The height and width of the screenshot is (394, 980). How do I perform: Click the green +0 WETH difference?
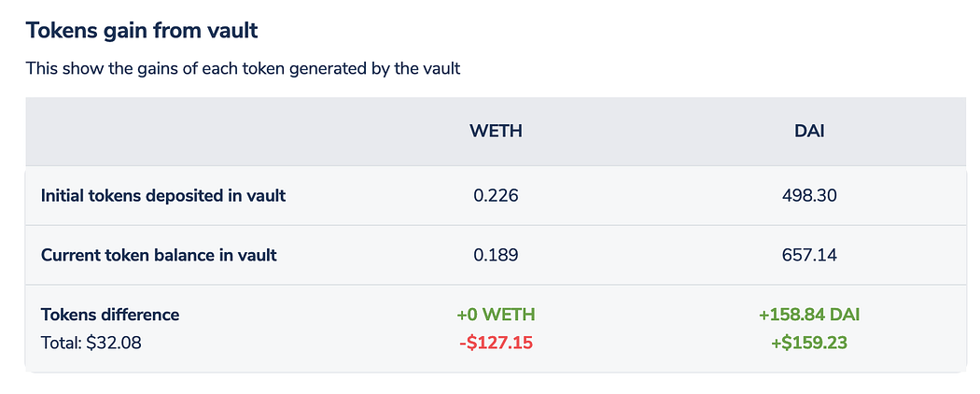coord(496,315)
